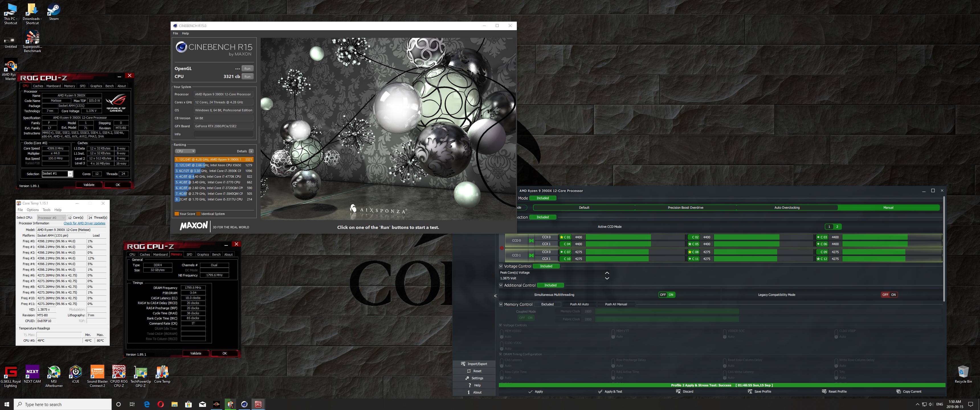The height and width of the screenshot is (410, 980).
Task: Open Microsoft Edge from taskbar
Action: pos(147,404)
